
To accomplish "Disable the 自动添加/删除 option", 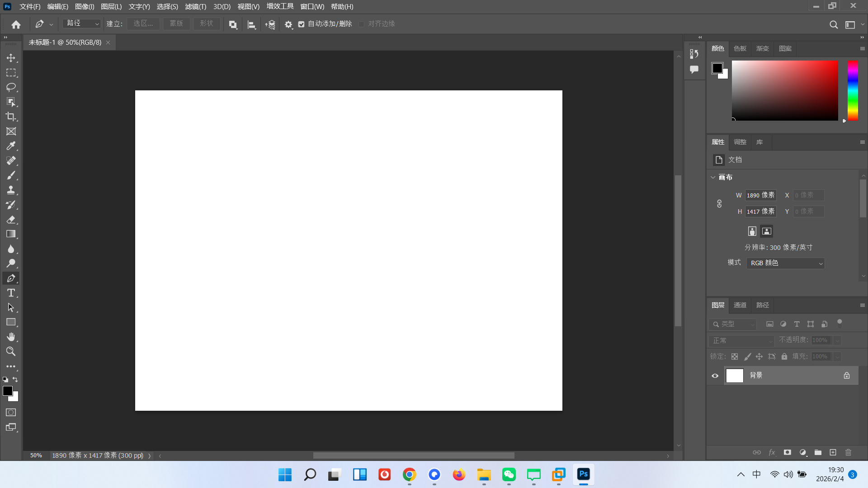I will click(x=302, y=24).
